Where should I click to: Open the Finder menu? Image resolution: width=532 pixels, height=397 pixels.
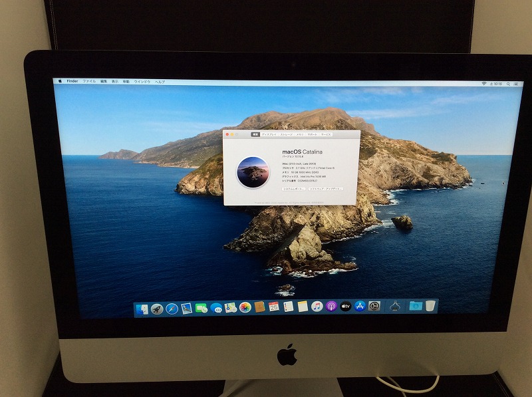tap(72, 81)
